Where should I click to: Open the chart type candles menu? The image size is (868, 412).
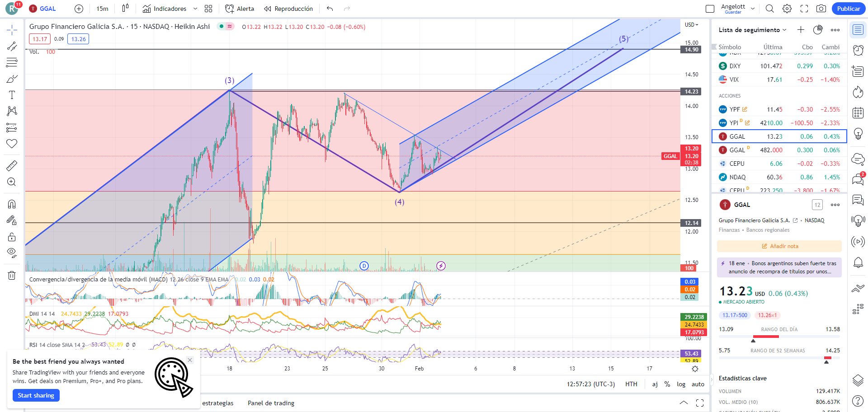click(125, 9)
